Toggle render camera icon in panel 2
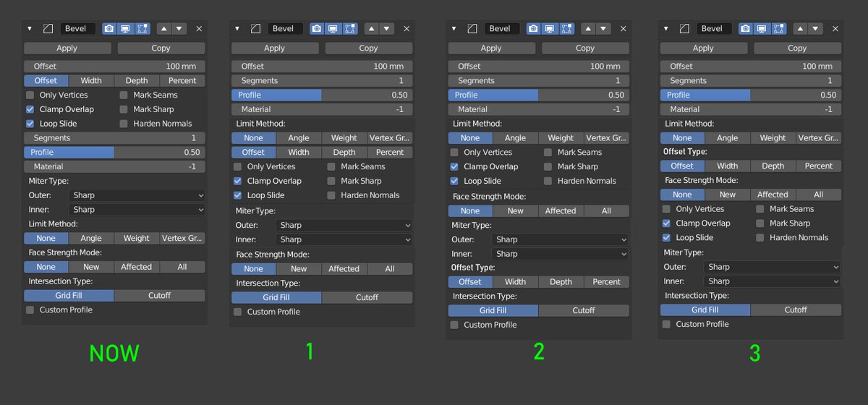 533,29
